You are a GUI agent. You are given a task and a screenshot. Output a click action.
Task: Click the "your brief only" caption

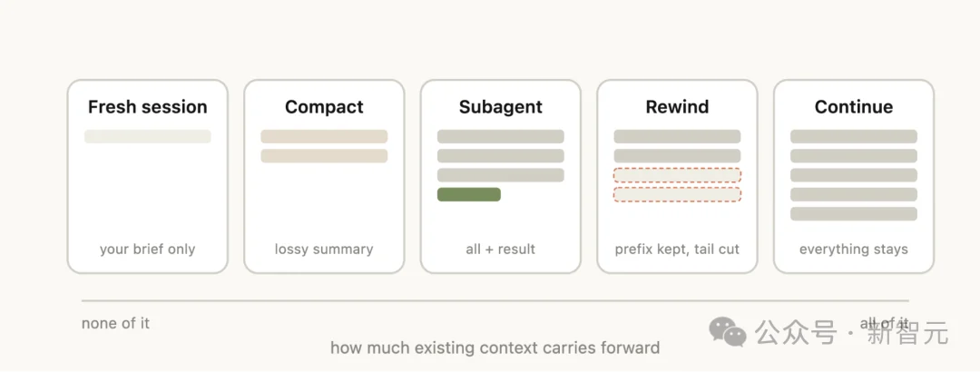148,249
